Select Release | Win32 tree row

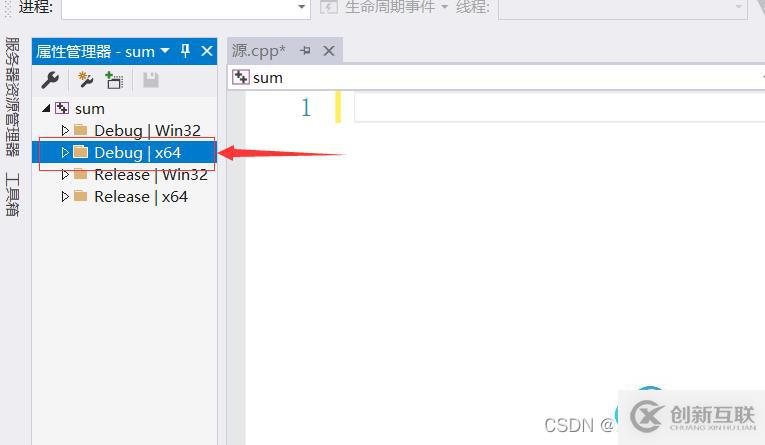click(124, 175)
